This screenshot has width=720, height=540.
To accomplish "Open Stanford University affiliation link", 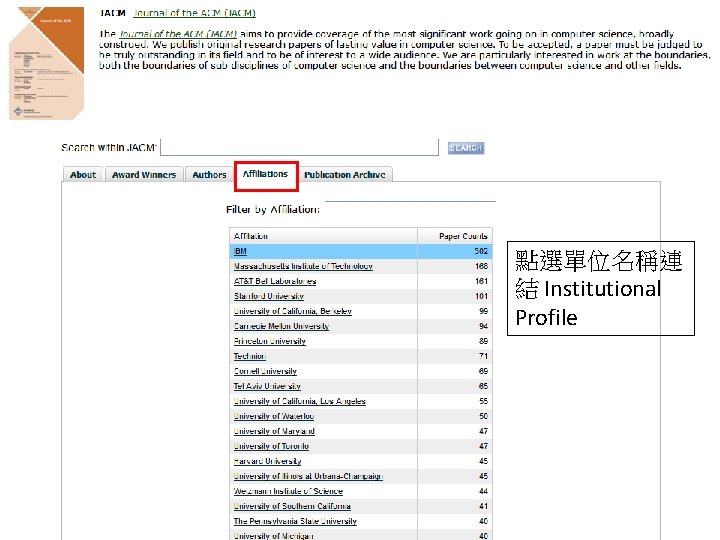I will pos(269,296).
